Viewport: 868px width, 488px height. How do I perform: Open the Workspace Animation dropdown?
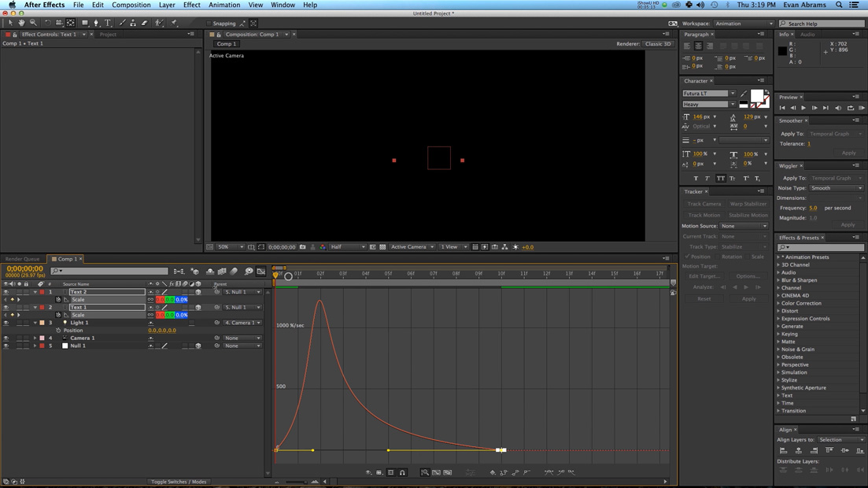[x=744, y=24]
